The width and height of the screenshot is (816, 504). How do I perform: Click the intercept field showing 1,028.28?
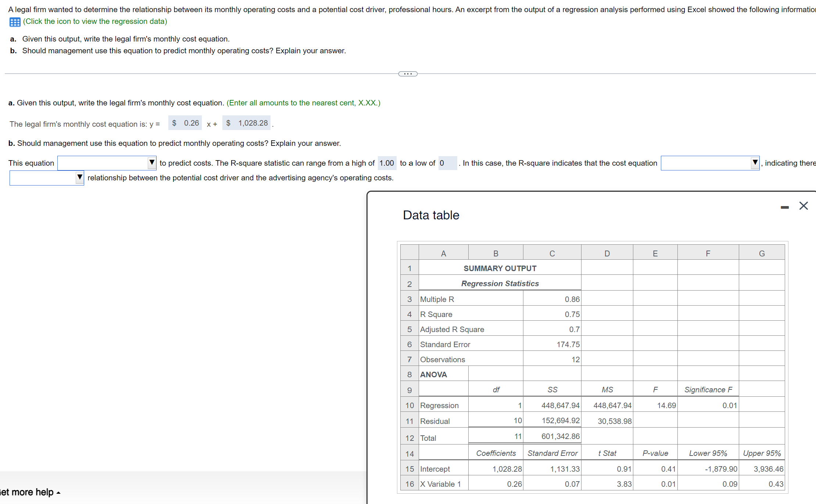[x=246, y=123]
